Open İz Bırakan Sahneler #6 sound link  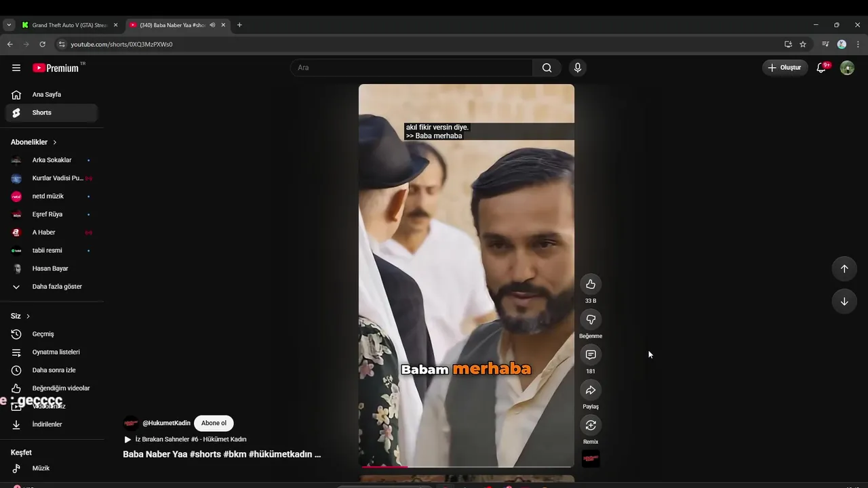(x=191, y=439)
